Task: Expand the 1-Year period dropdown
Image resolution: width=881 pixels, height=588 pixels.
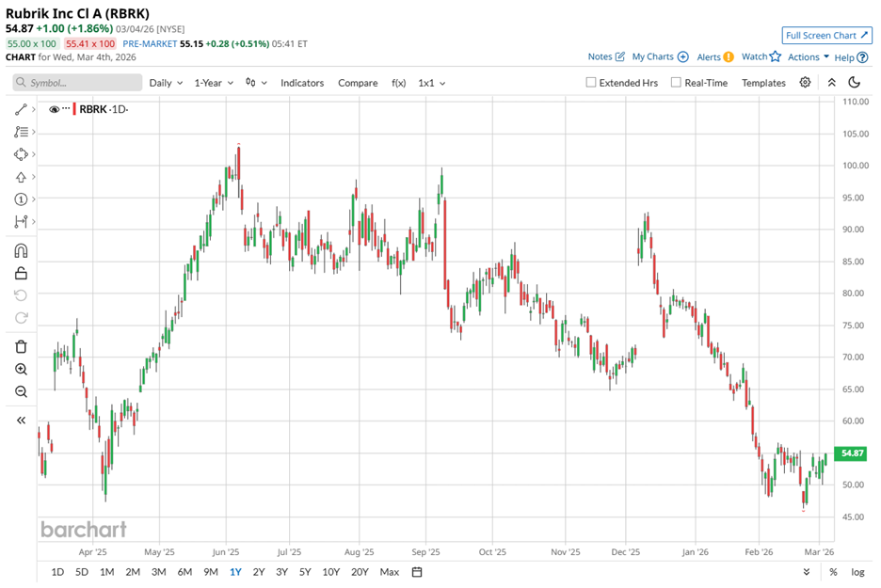Action: click(x=212, y=83)
